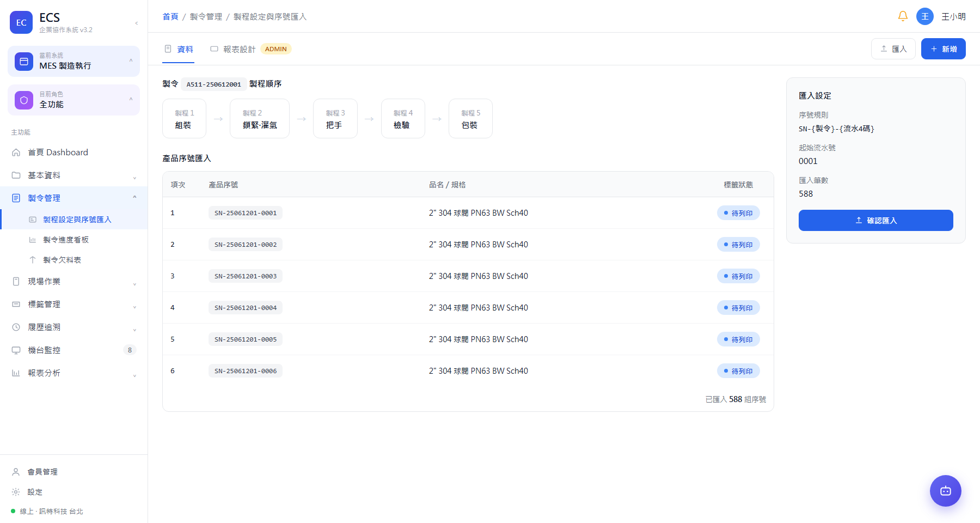Viewport: 980px width, 523px height.
Task: Click the 匯入 button at top right
Action: coord(893,49)
